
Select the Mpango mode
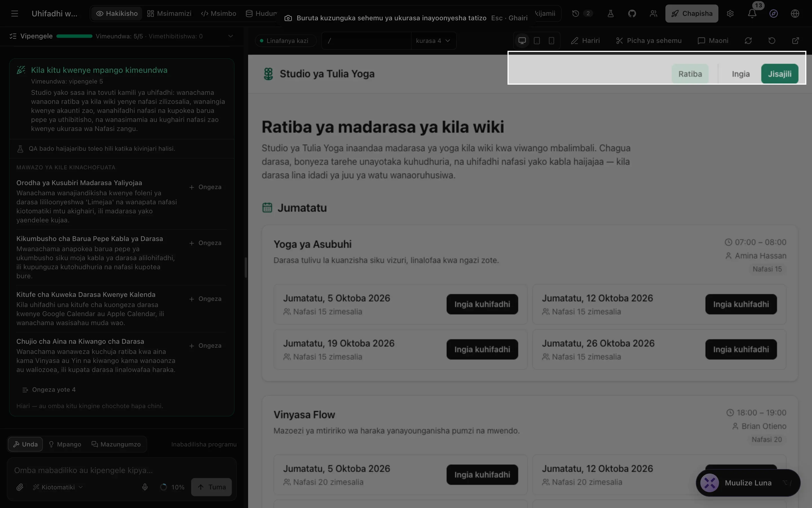coord(65,444)
